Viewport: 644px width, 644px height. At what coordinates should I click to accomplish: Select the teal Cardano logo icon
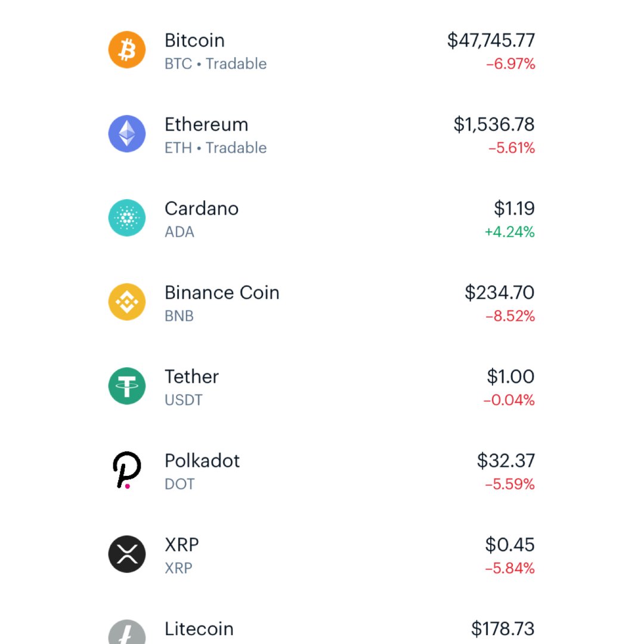126,218
